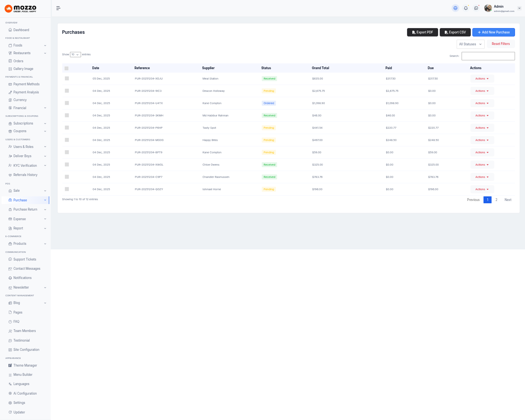Open Actions dropdown for Meal Station purchase
This screenshot has height=420, width=525.
tap(482, 79)
